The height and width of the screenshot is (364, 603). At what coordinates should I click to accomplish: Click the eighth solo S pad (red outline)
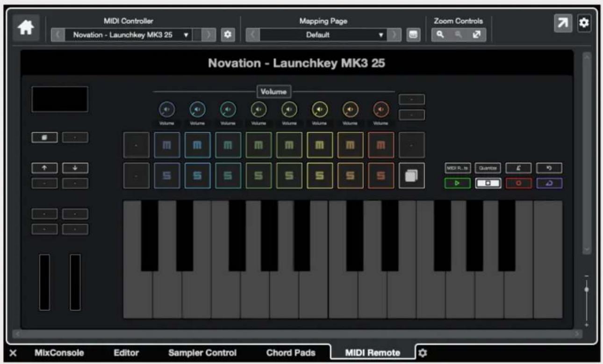click(381, 176)
